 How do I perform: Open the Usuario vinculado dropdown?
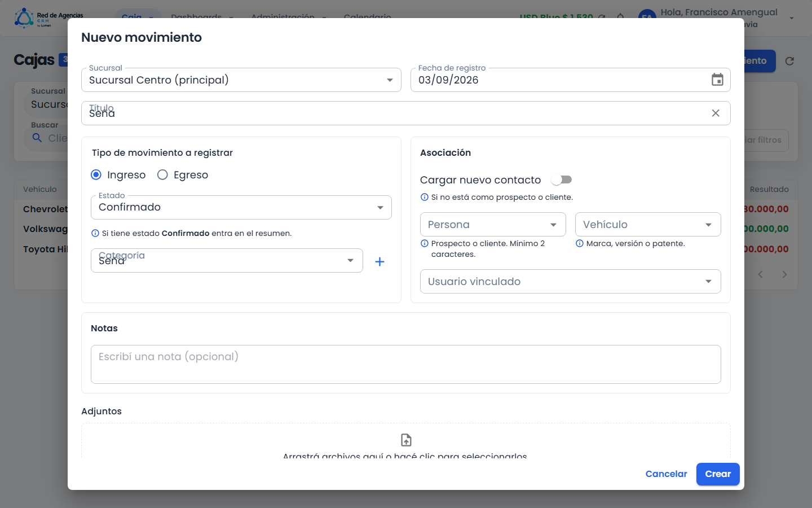pos(571,281)
